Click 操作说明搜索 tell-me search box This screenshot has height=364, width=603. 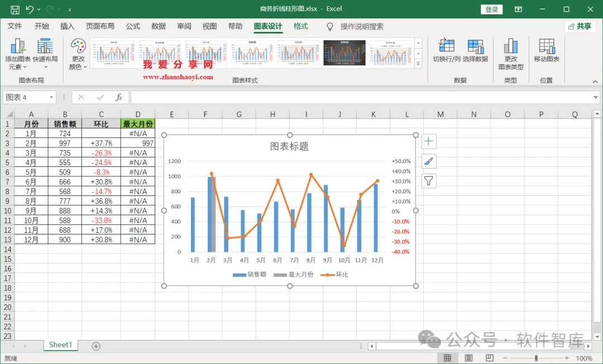(361, 27)
